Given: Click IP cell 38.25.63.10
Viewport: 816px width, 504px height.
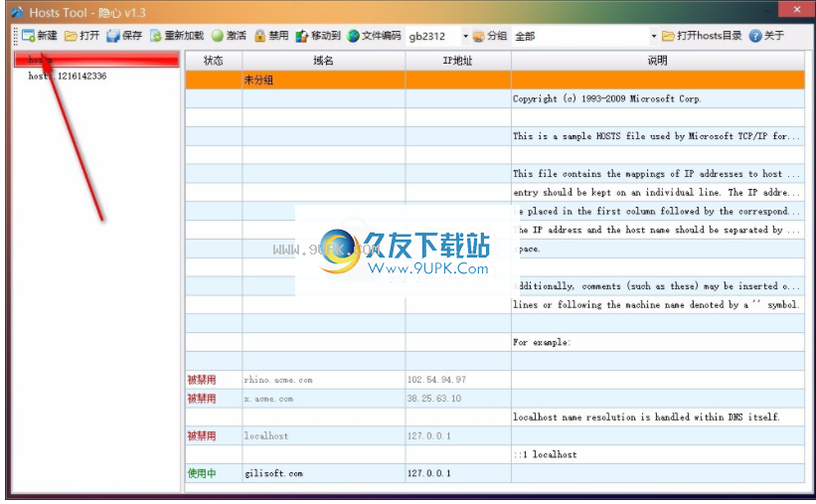Looking at the screenshot, I should (458, 399).
